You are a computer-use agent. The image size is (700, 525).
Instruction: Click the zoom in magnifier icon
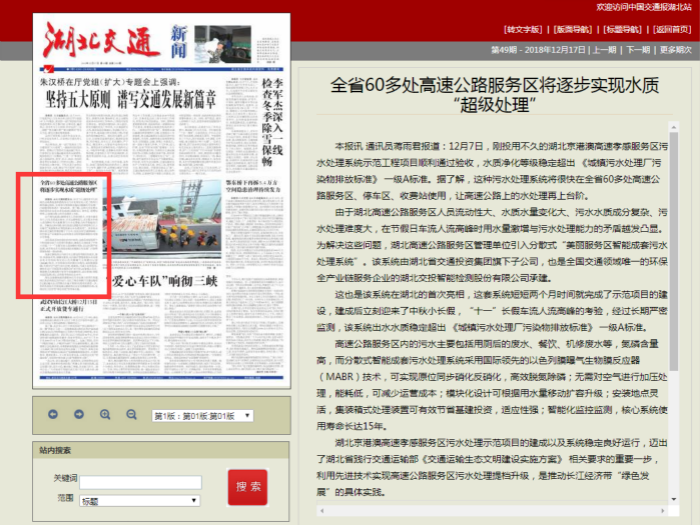tap(104, 414)
